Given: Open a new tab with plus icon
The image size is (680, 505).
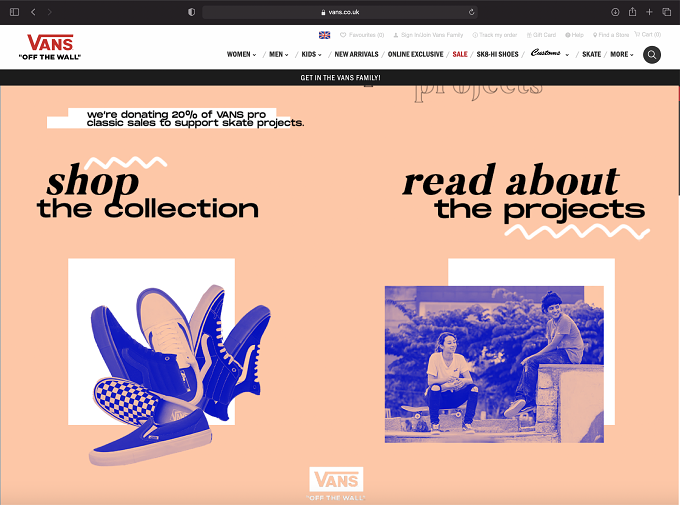Looking at the screenshot, I should pos(649,12).
